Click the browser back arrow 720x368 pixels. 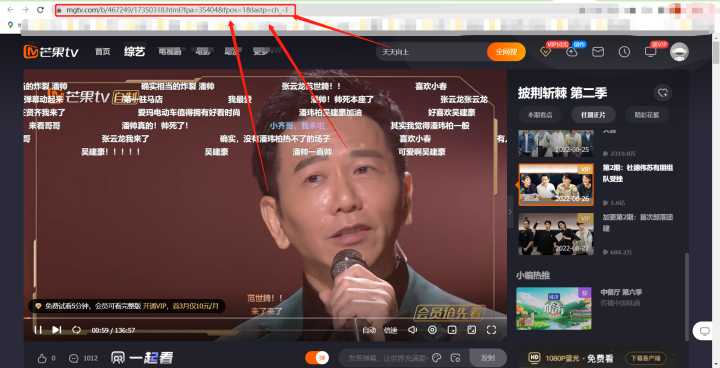[x=11, y=10]
